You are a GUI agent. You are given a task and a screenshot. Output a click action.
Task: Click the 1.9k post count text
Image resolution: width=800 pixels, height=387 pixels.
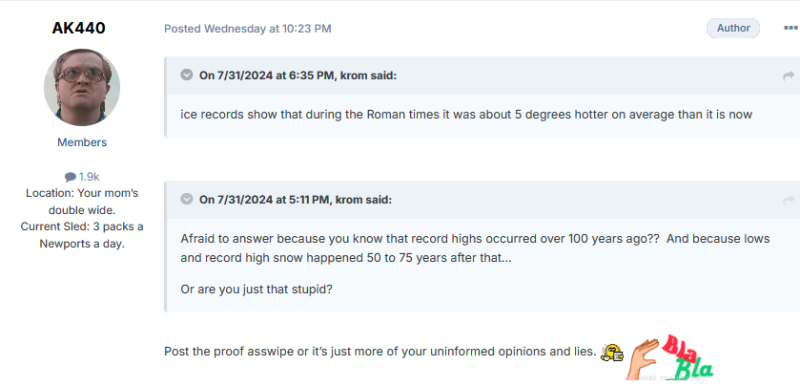89,177
